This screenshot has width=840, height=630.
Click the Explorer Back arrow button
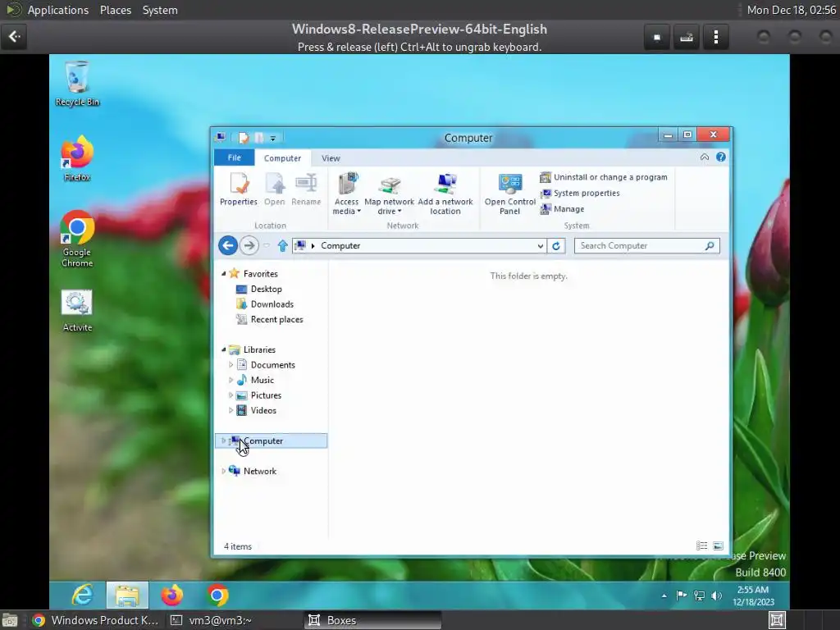click(x=228, y=246)
